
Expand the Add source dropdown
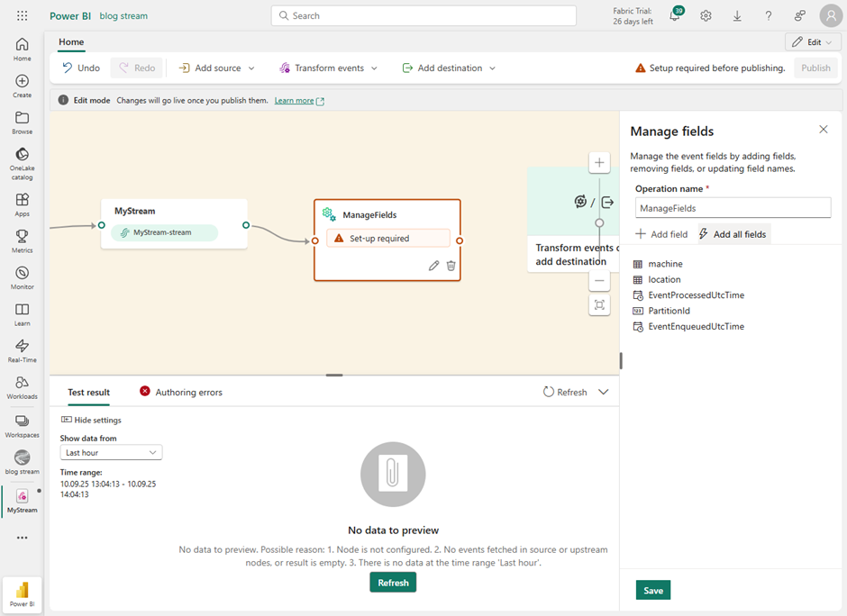[x=216, y=68]
